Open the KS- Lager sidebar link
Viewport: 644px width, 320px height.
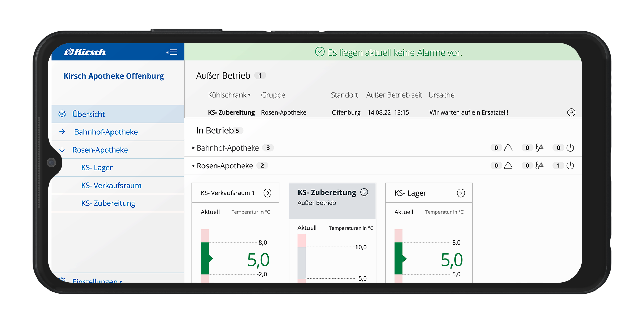(x=97, y=168)
